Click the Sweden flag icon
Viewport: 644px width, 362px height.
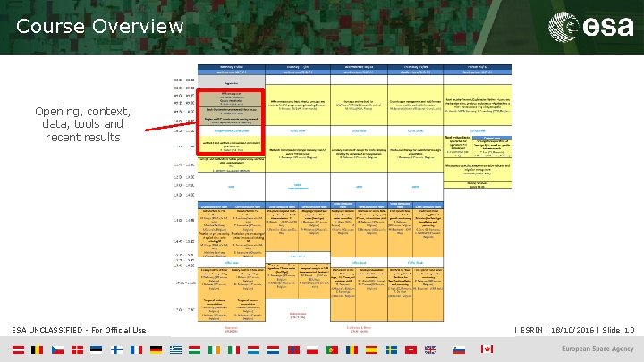[x=392, y=350]
